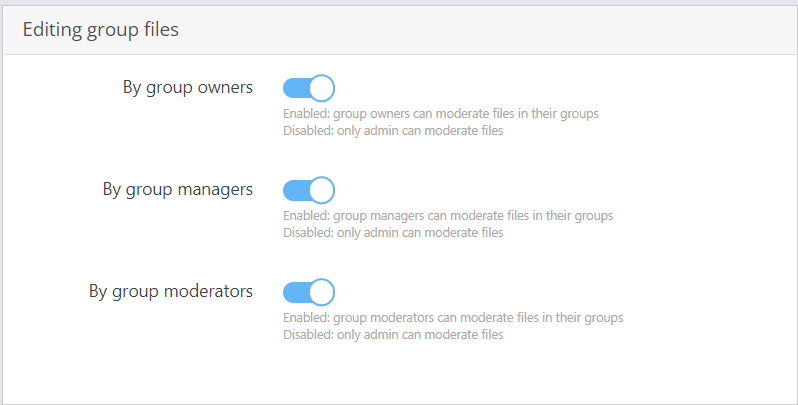Select the "By group managers" label
The height and width of the screenshot is (405, 798).
[x=178, y=190]
